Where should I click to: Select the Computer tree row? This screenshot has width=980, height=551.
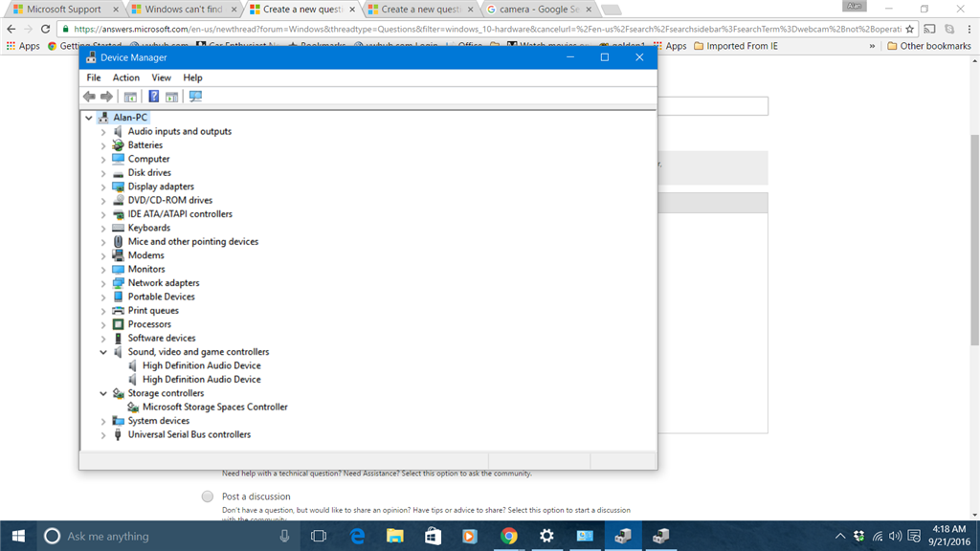click(x=148, y=159)
